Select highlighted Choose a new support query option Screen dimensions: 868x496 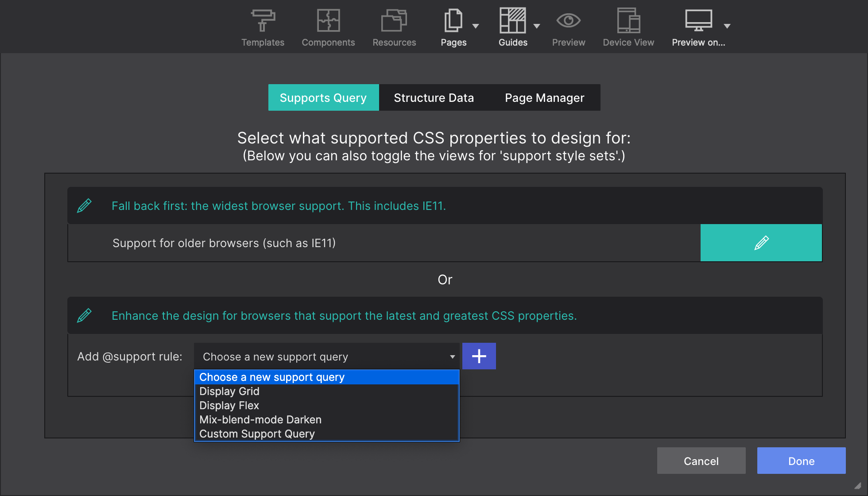click(x=326, y=377)
